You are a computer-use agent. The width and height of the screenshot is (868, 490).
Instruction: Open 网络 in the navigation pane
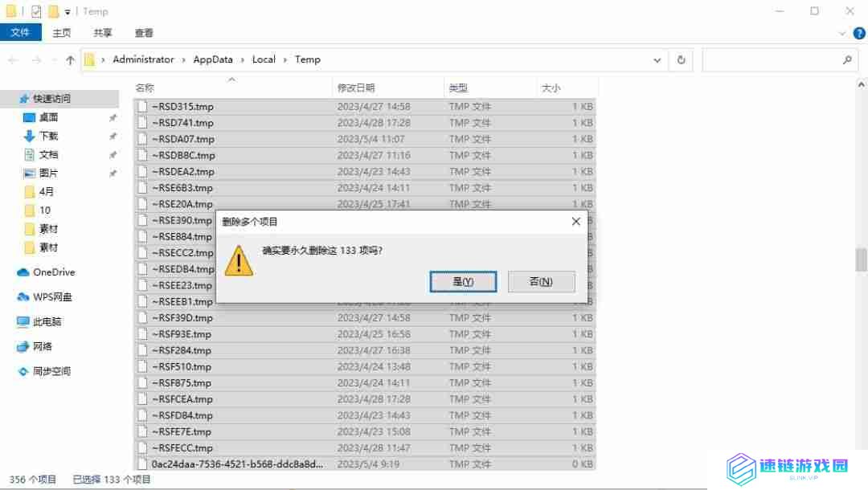tap(42, 346)
